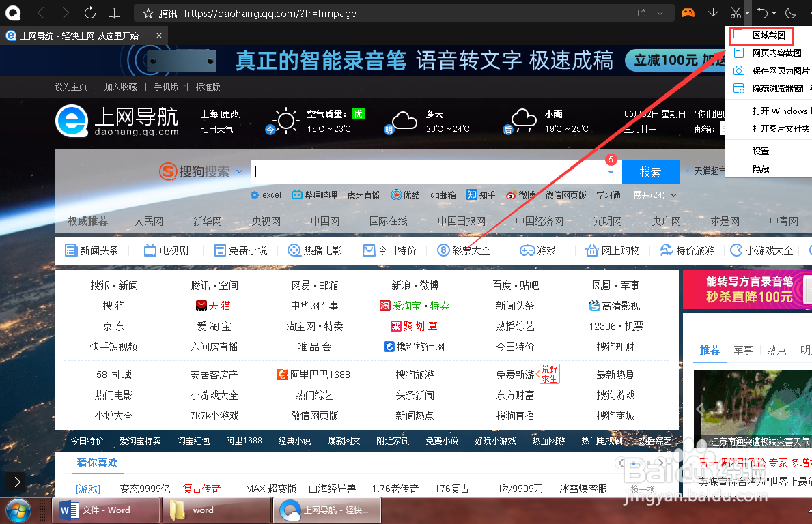Image resolution: width=812 pixels, height=524 pixels.
Task: Open 人民网 link
Action: coord(149,221)
